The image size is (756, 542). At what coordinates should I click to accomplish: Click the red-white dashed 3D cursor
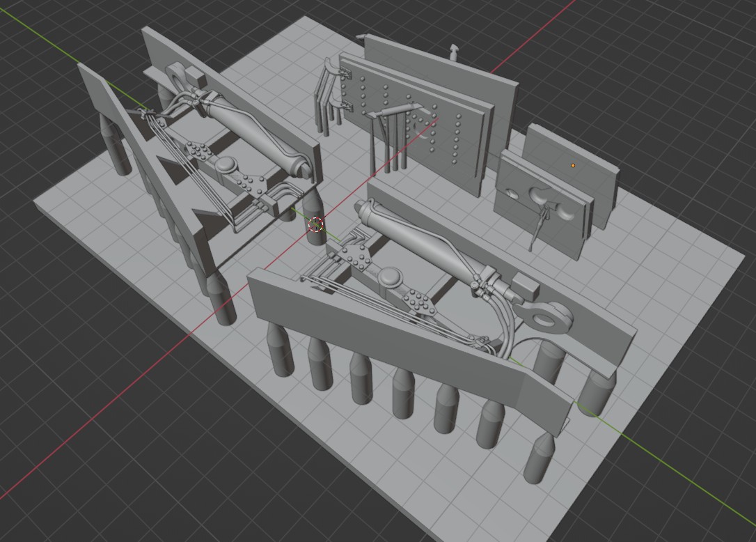(316, 224)
